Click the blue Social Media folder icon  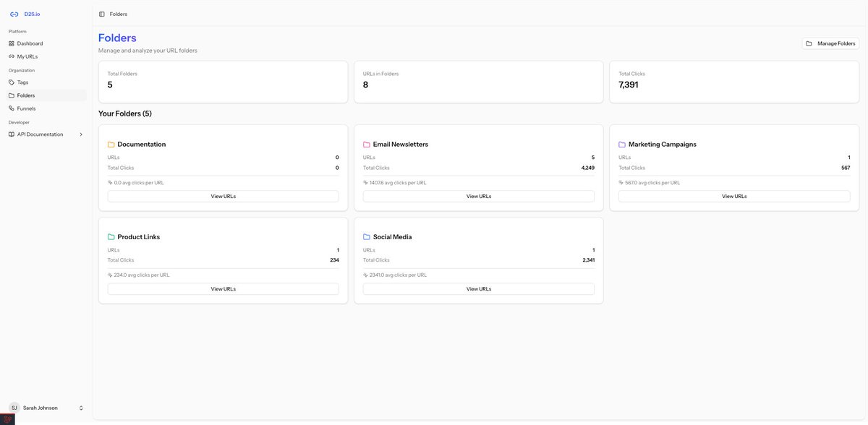tap(367, 237)
